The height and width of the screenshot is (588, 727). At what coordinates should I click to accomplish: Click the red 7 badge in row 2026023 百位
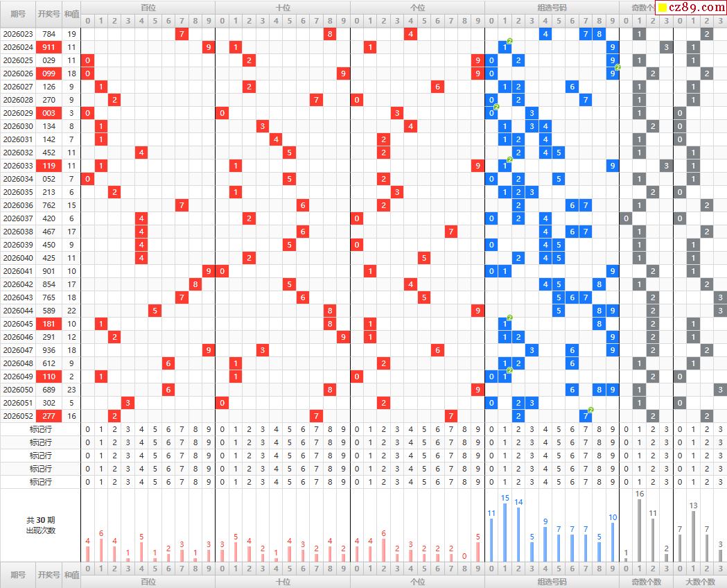click(182, 34)
